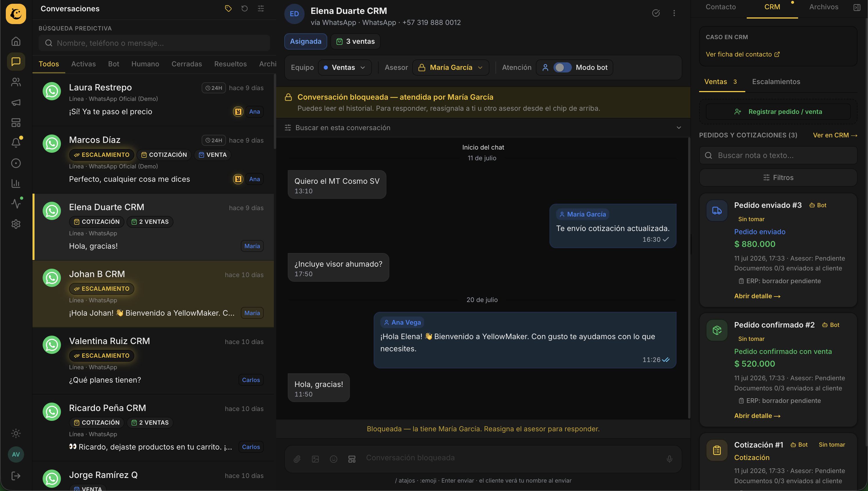
Task: Switch theme with the sun icon
Action: [x=16, y=433]
